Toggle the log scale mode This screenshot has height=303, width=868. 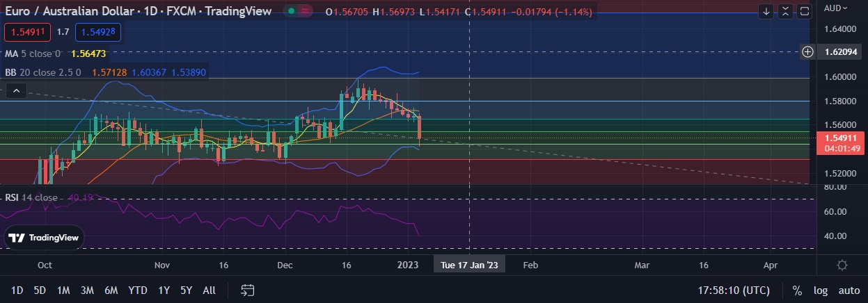820,290
